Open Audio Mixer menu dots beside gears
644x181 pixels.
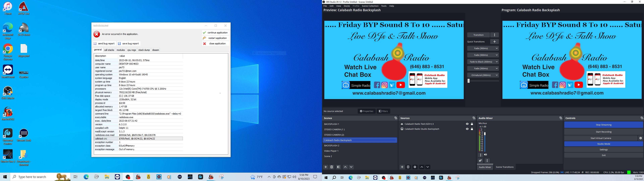coord(487,161)
